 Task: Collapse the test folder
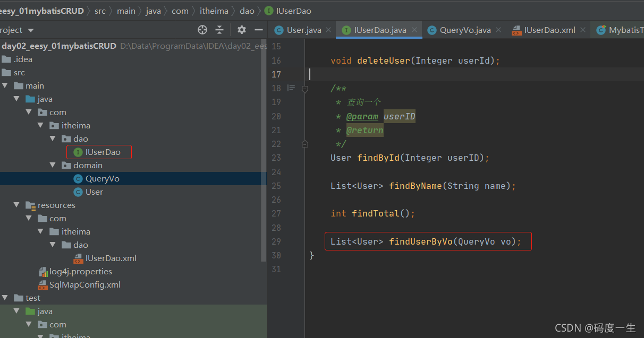pos(5,298)
